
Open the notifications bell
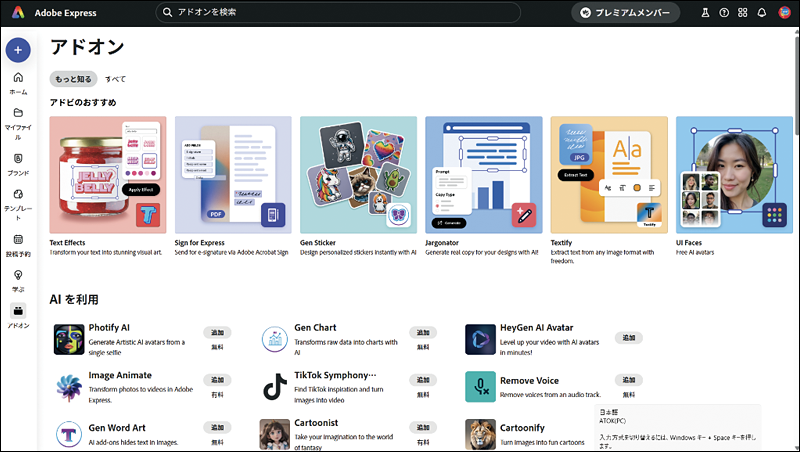[762, 13]
